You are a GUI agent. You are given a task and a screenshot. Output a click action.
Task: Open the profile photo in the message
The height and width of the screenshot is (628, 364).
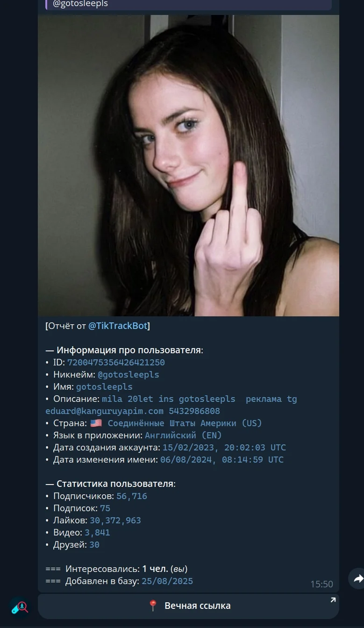point(188,165)
